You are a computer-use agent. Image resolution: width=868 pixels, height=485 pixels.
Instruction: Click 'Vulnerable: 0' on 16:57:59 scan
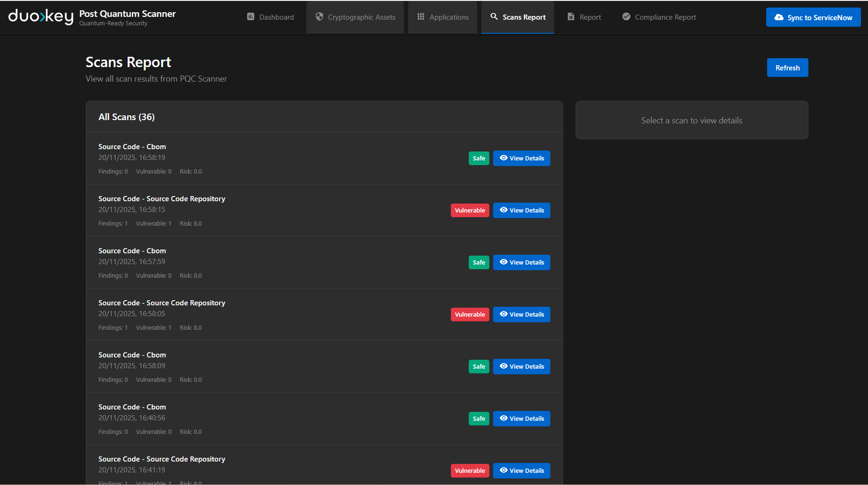(x=154, y=276)
